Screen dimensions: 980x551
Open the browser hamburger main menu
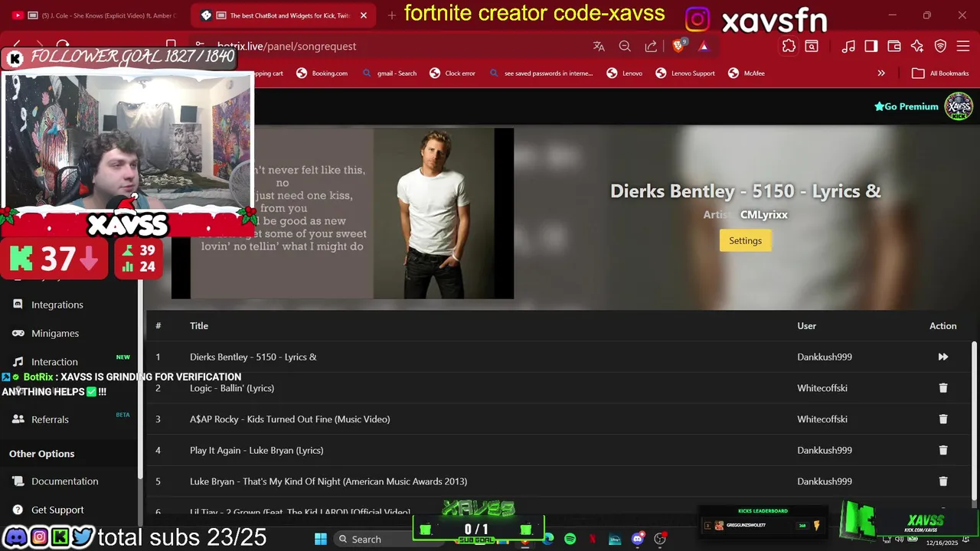(963, 47)
